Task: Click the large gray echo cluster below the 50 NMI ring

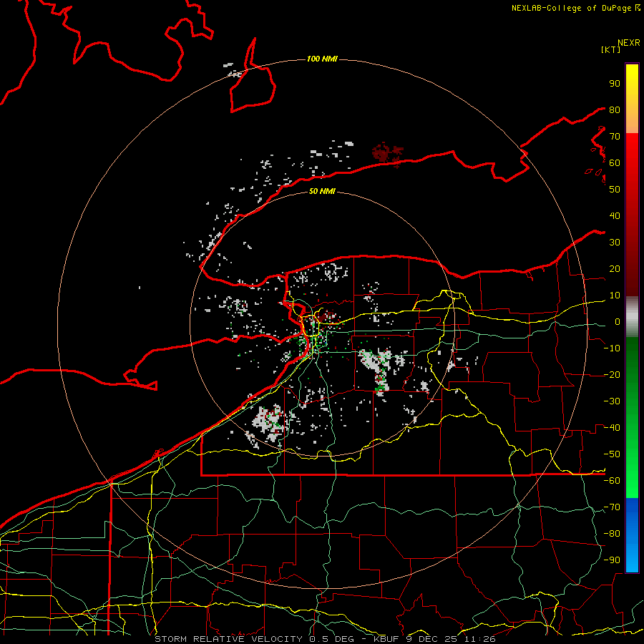Action: pos(268,422)
